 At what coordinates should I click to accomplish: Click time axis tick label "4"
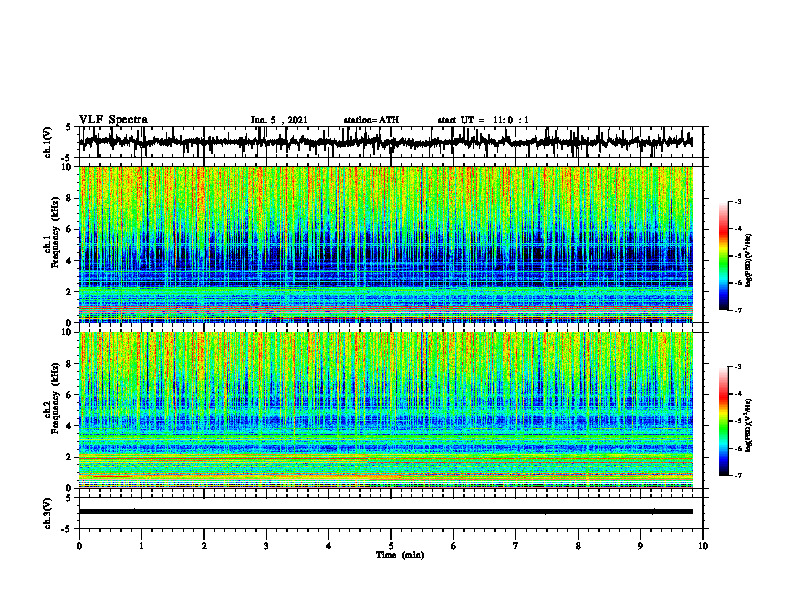[x=329, y=546]
